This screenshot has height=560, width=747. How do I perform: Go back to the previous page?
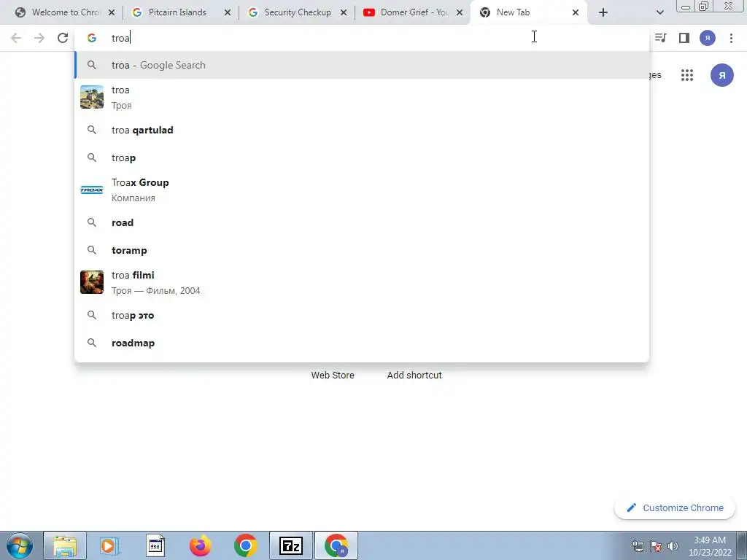(16, 38)
